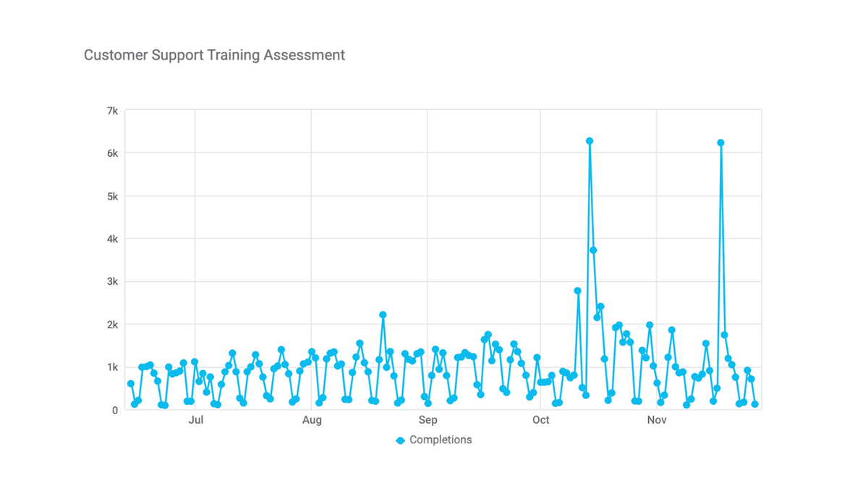The height and width of the screenshot is (488, 868).
Task: Click the Jul label on the x-axis
Action: click(x=196, y=420)
